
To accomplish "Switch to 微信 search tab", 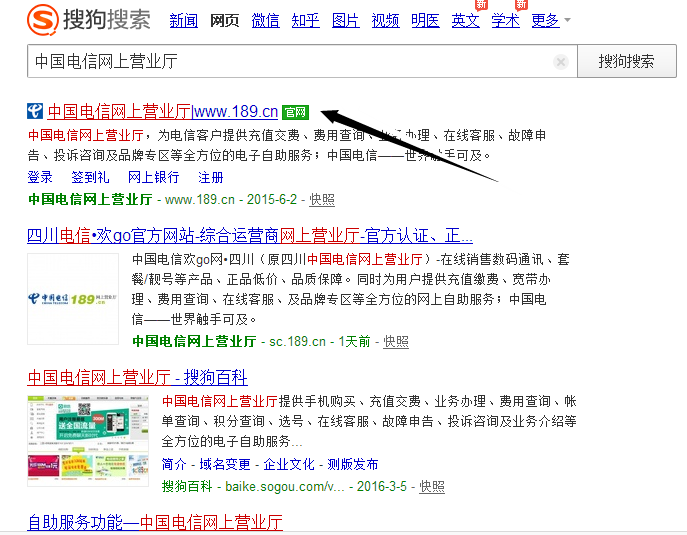I will pyautogui.click(x=265, y=21).
